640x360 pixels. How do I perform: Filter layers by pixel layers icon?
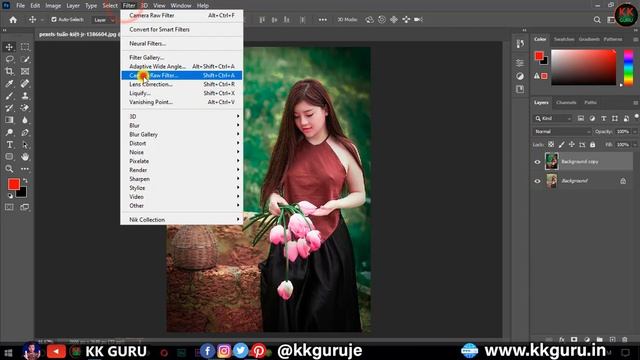pos(580,118)
